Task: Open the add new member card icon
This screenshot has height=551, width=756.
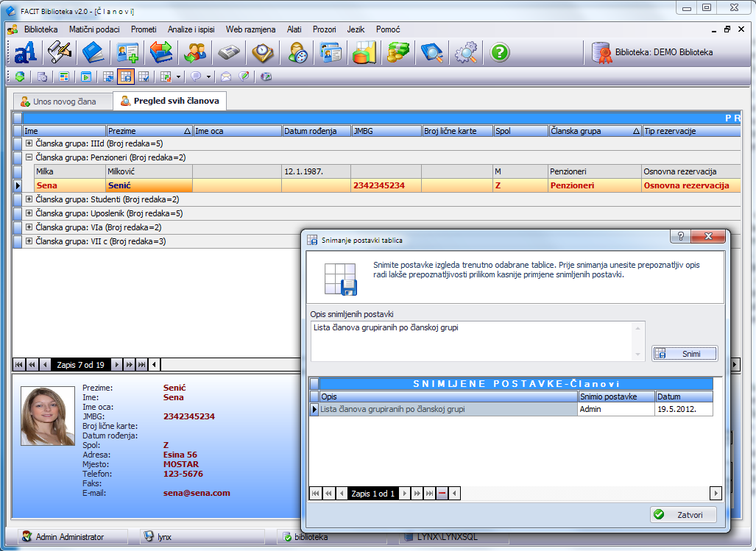Action: coord(127,52)
